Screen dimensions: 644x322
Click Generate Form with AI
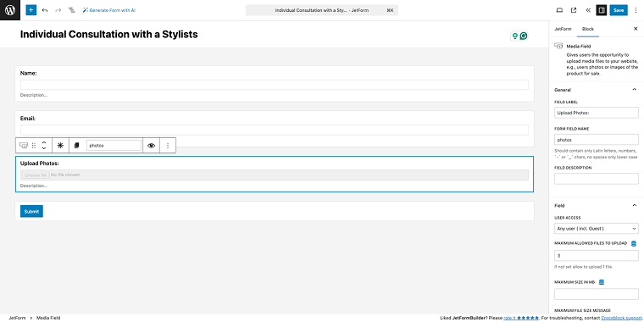[x=109, y=10]
